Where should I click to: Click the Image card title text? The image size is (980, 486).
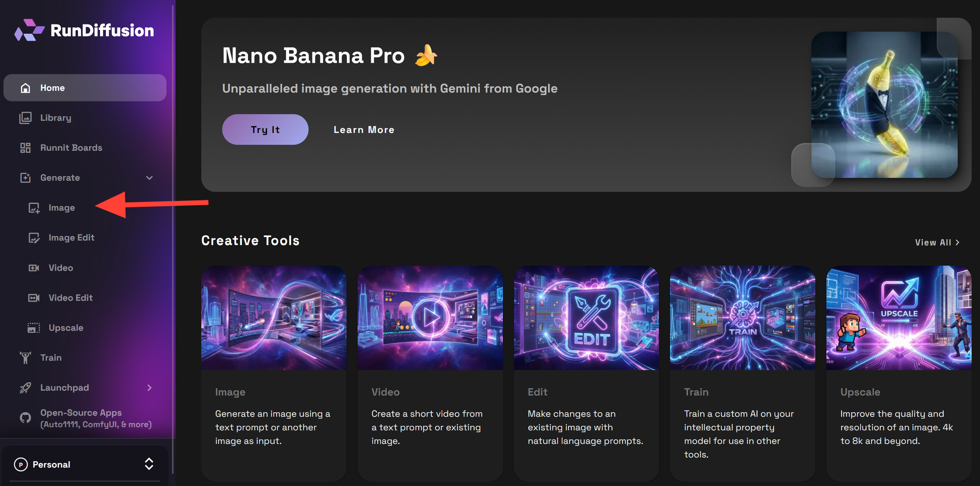tap(230, 392)
